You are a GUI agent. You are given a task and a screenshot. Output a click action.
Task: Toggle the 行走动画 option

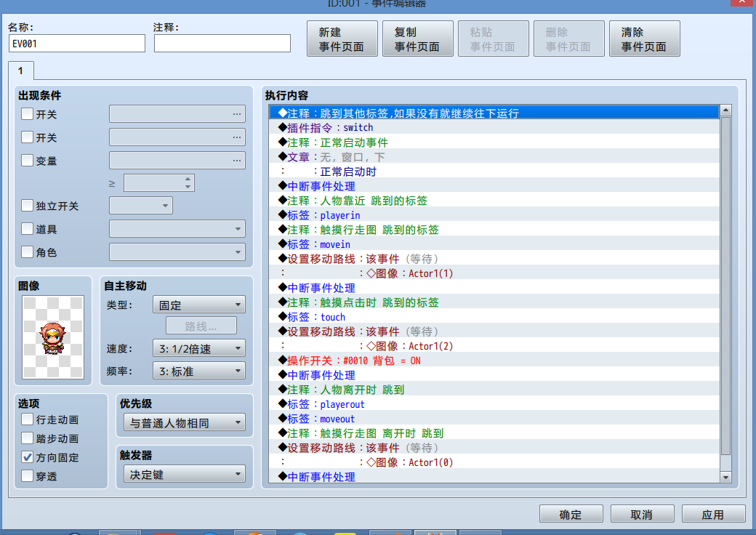[x=28, y=419]
